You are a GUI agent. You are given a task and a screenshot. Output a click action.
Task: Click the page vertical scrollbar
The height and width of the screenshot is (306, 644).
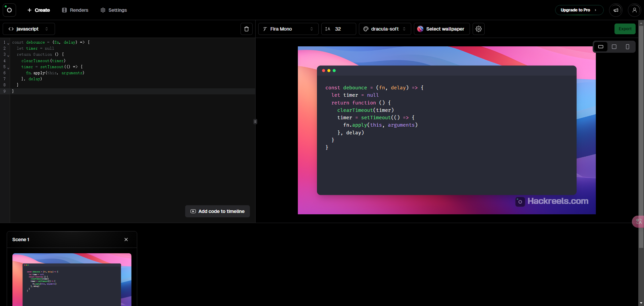641,137
